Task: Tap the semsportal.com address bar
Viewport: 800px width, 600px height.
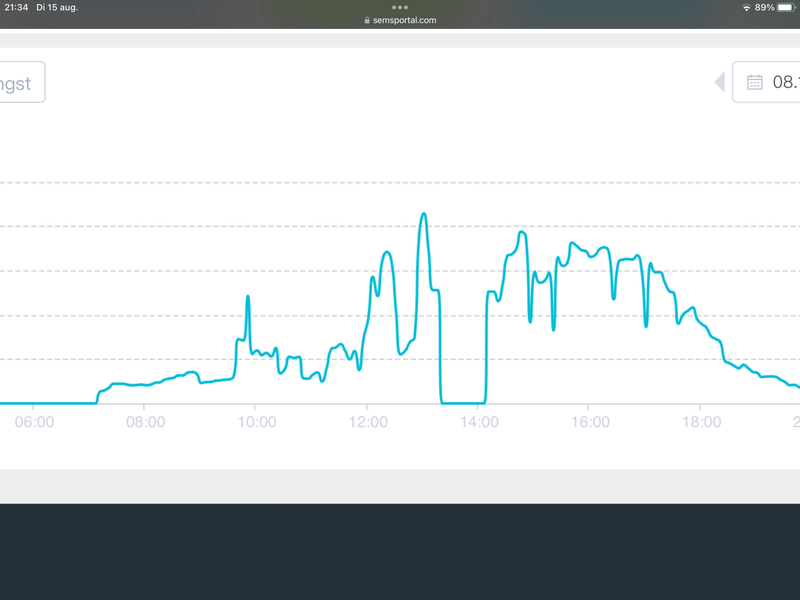Action: 400,20
